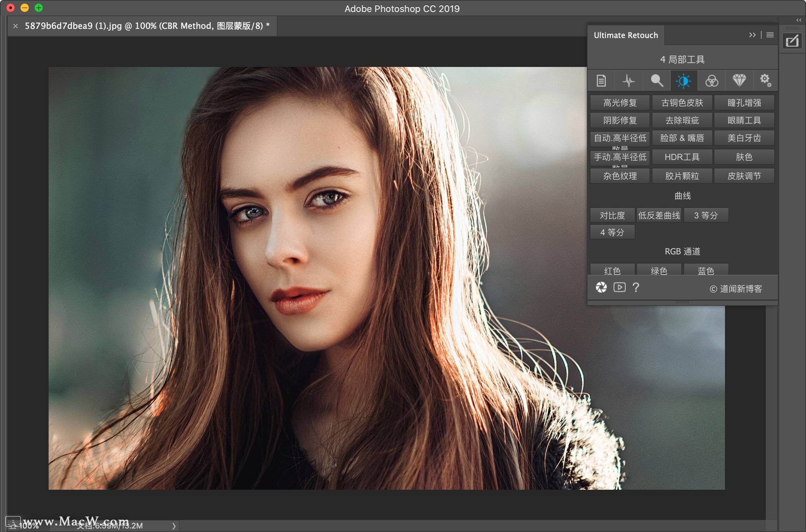Collapse the Ultimate Retouch panel via double-arrow
Image resolution: width=806 pixels, height=532 pixels.
(752, 35)
